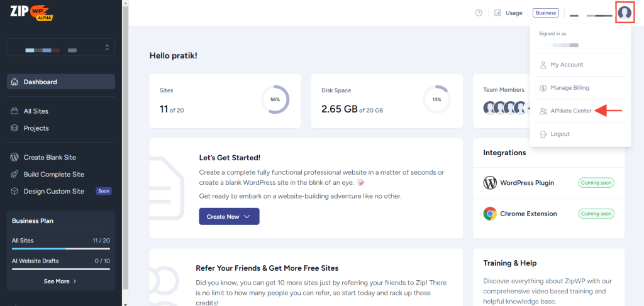
Task: Choose Manage Billing menu entry
Action: coord(569,88)
